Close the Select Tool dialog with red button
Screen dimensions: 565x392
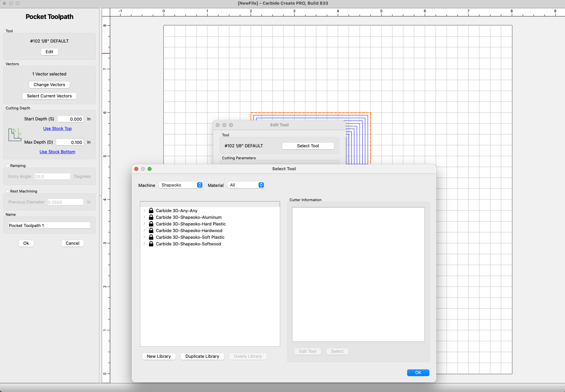click(x=136, y=169)
